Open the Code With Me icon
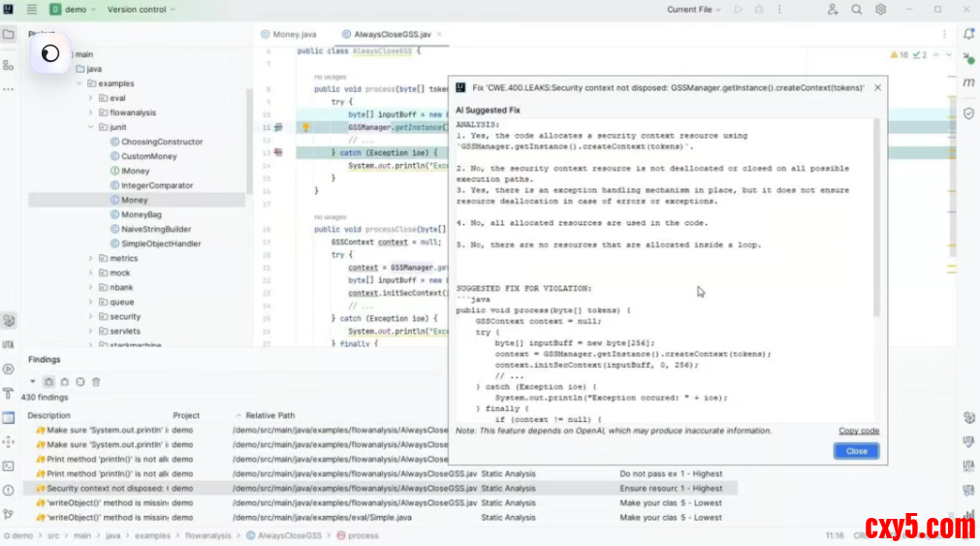This screenshot has width=980, height=546. tap(832, 10)
